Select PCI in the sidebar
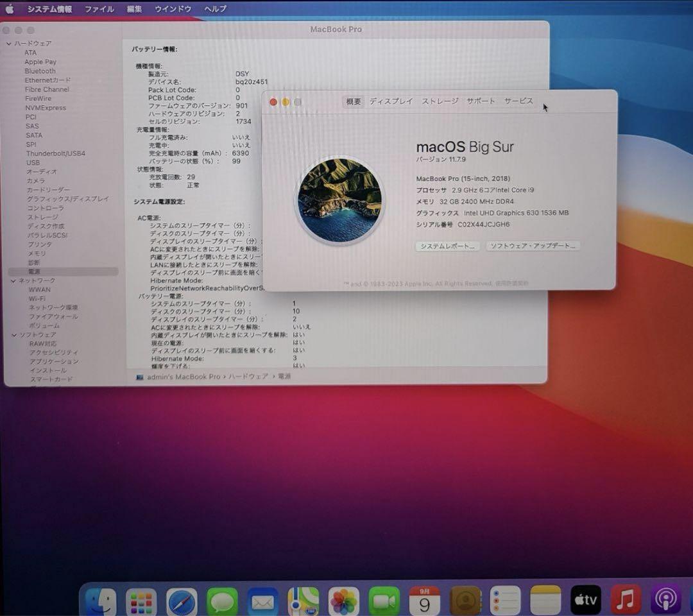Image resolution: width=693 pixels, height=616 pixels. (31, 117)
